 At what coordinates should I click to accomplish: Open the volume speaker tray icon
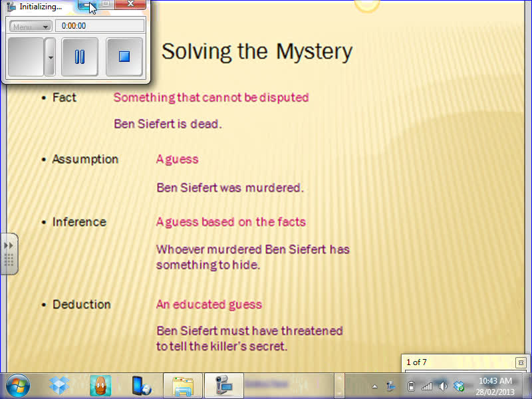click(x=442, y=386)
